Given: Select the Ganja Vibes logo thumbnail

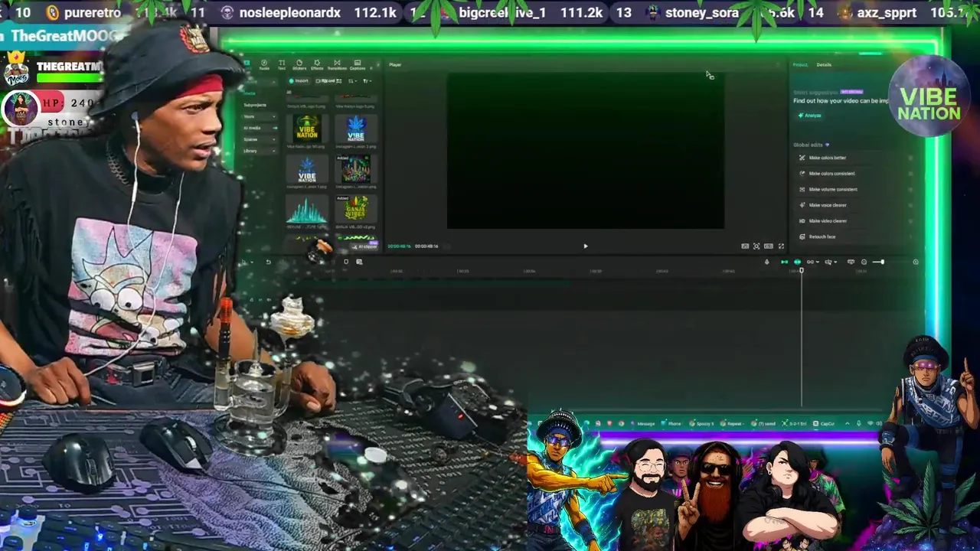Looking at the screenshot, I should point(356,208).
